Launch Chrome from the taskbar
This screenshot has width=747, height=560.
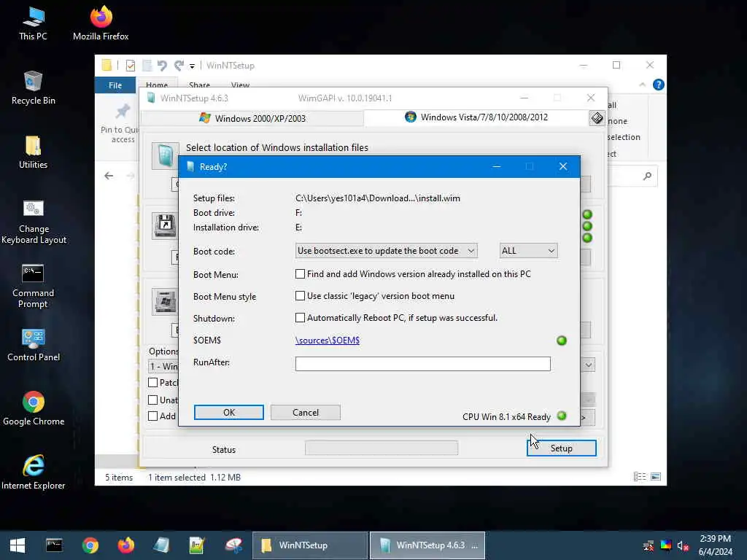point(90,545)
